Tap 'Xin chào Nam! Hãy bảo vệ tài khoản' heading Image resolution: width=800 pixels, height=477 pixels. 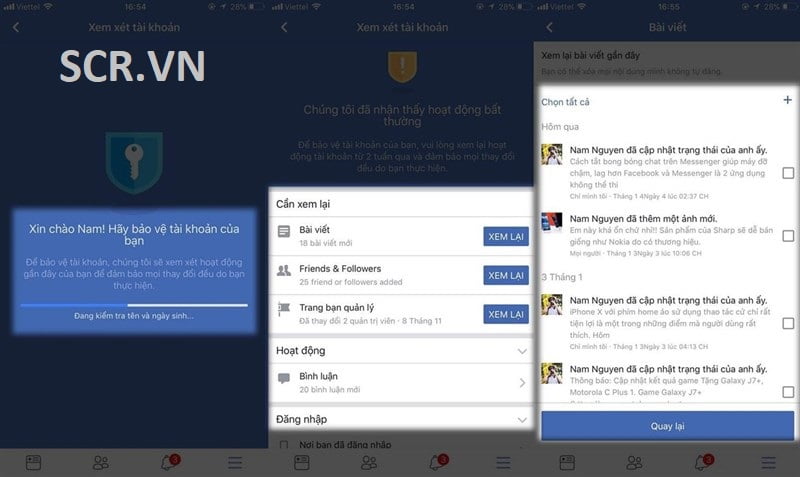[134, 234]
